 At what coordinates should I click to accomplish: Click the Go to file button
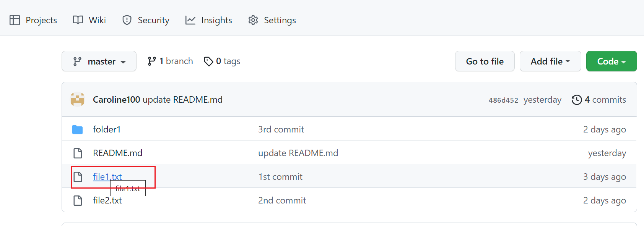[485, 61]
